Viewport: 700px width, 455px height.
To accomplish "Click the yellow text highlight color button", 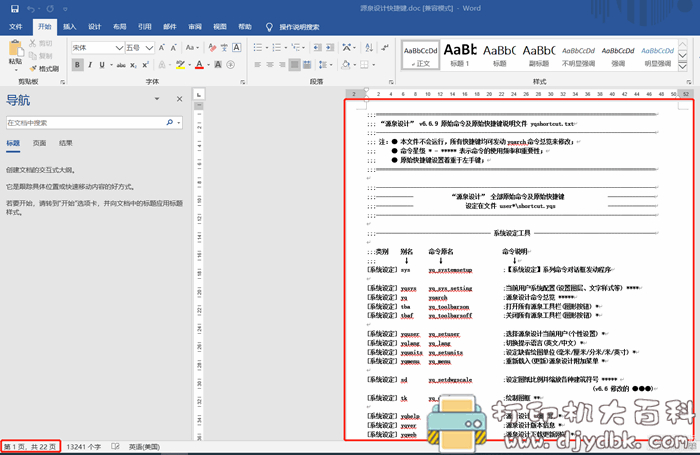I will [x=180, y=65].
